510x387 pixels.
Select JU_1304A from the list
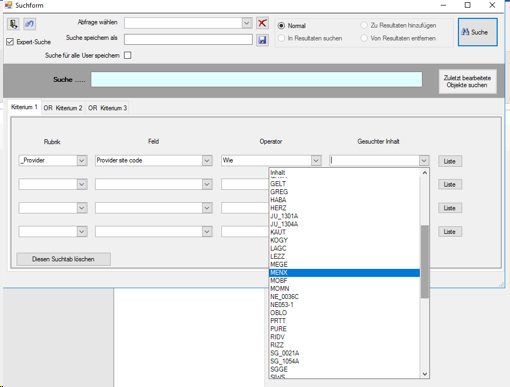click(x=344, y=224)
